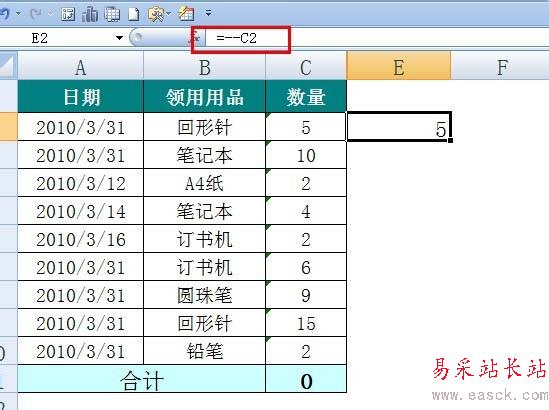The height and width of the screenshot is (410, 549).
Task: Click the table with lightning bolt icon
Action: click(186, 14)
